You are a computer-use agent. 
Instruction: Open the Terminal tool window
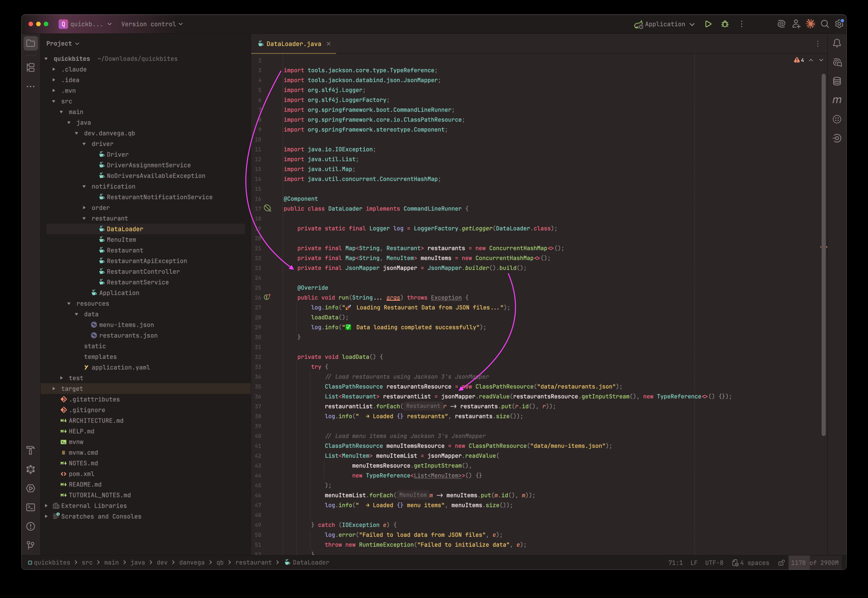pyautogui.click(x=30, y=507)
